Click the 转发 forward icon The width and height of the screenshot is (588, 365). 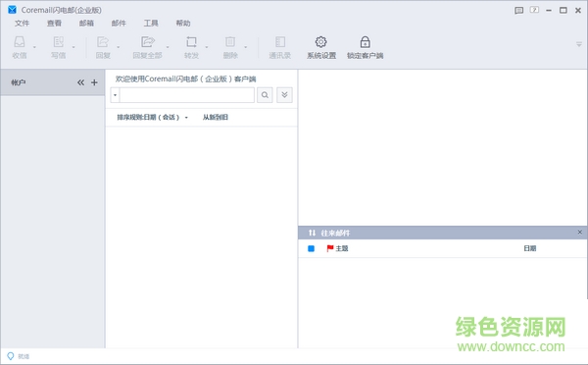pos(191,41)
